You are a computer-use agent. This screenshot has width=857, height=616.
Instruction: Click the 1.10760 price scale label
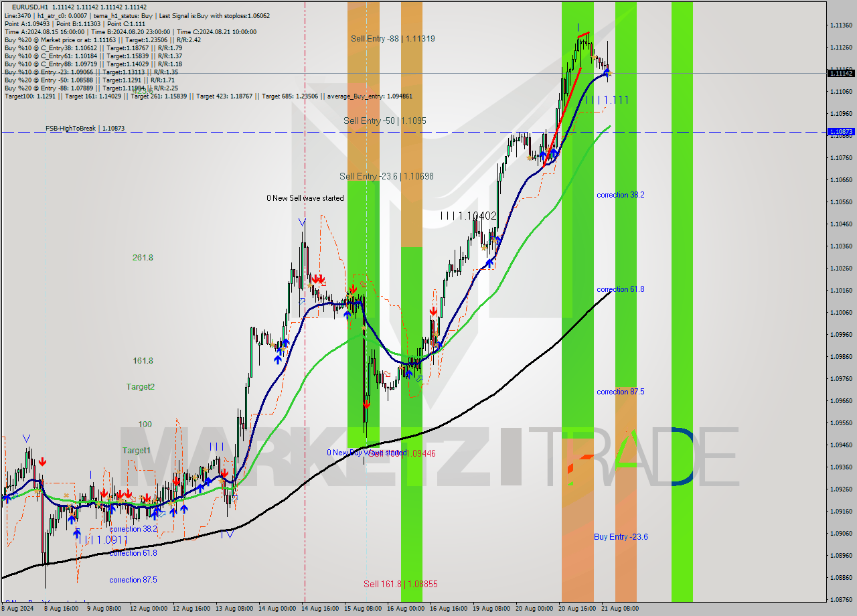pos(841,158)
